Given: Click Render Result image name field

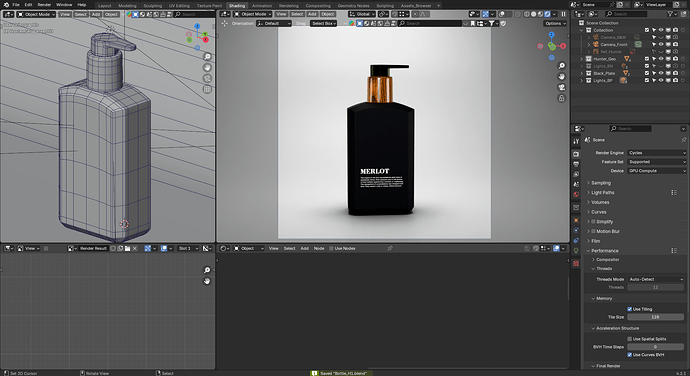Looking at the screenshot, I should (x=93, y=248).
